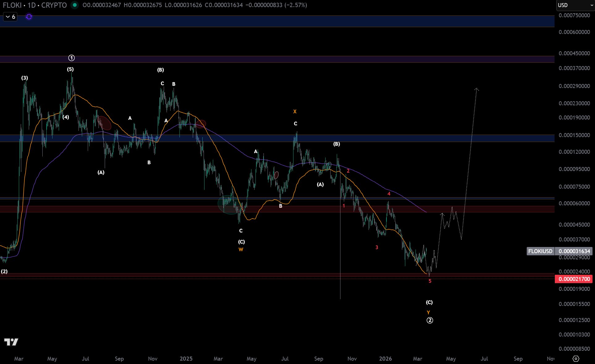This screenshot has width=595, height=364.
Task: Click the 0.000150000 price scale value
Action: pyautogui.click(x=574, y=135)
